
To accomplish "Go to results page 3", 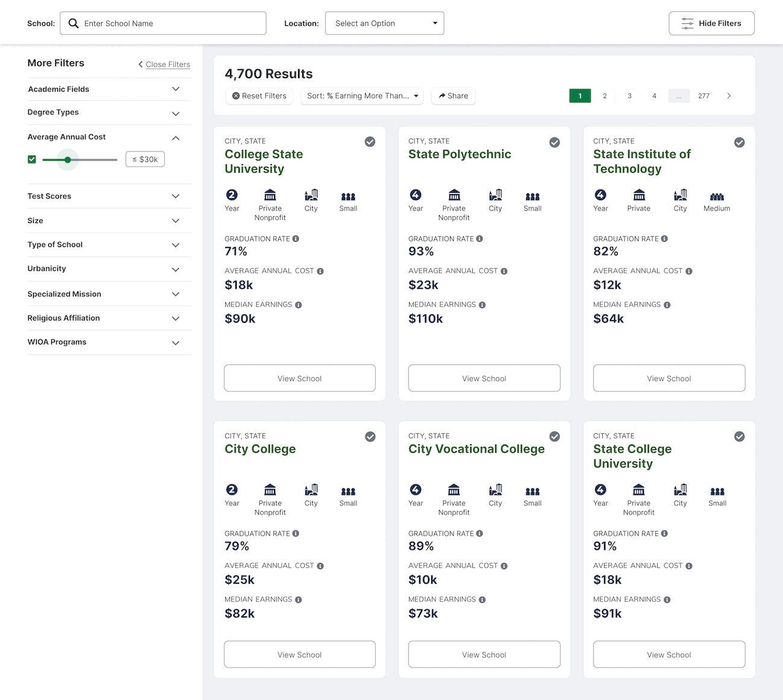I will pos(629,96).
